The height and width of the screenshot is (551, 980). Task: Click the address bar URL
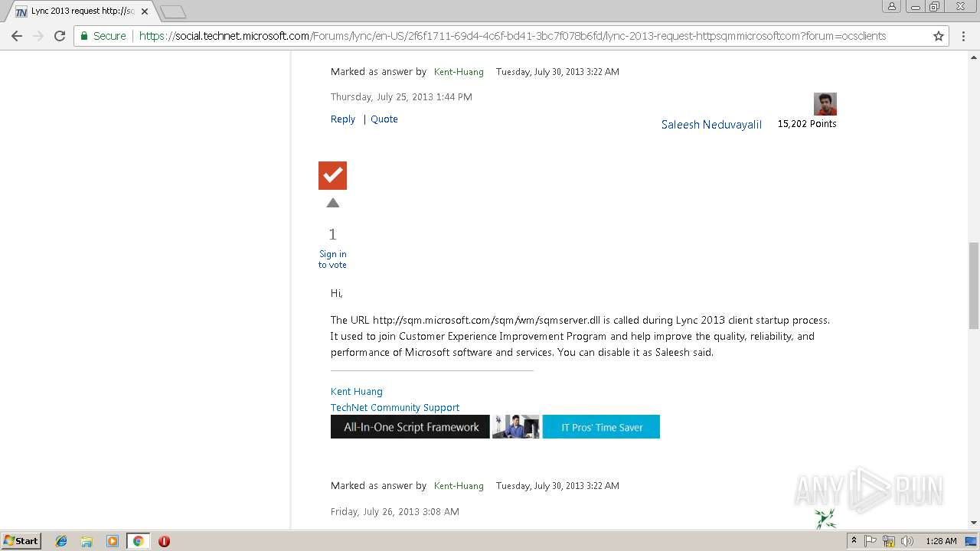512,36
